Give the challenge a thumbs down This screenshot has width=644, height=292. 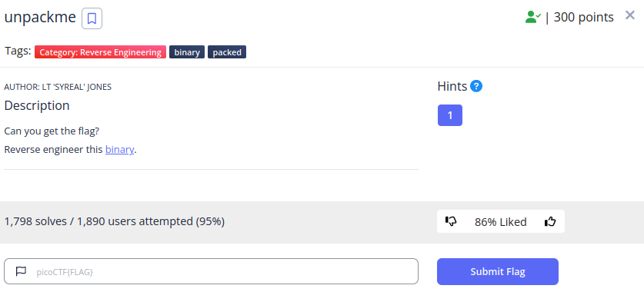451,221
